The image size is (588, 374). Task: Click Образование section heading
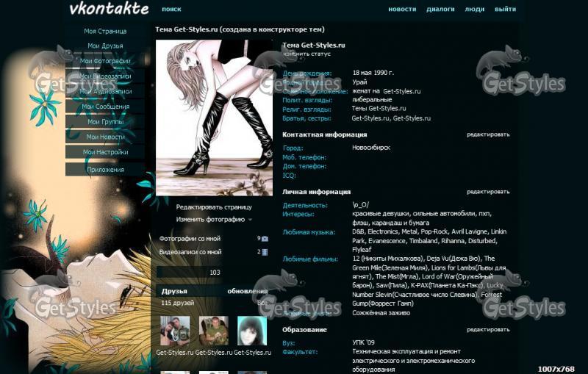pos(304,330)
